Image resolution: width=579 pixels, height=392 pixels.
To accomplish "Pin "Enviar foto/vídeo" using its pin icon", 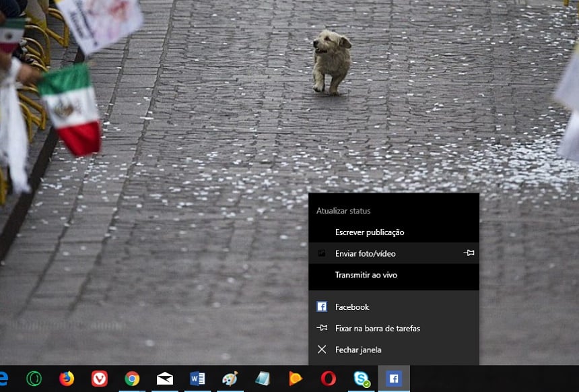I will click(469, 253).
